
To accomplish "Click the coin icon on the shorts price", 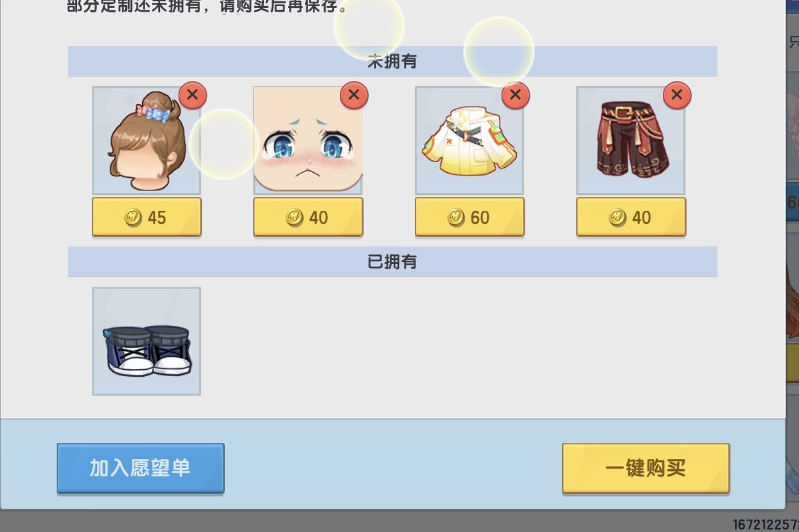I will pyautogui.click(x=618, y=218).
